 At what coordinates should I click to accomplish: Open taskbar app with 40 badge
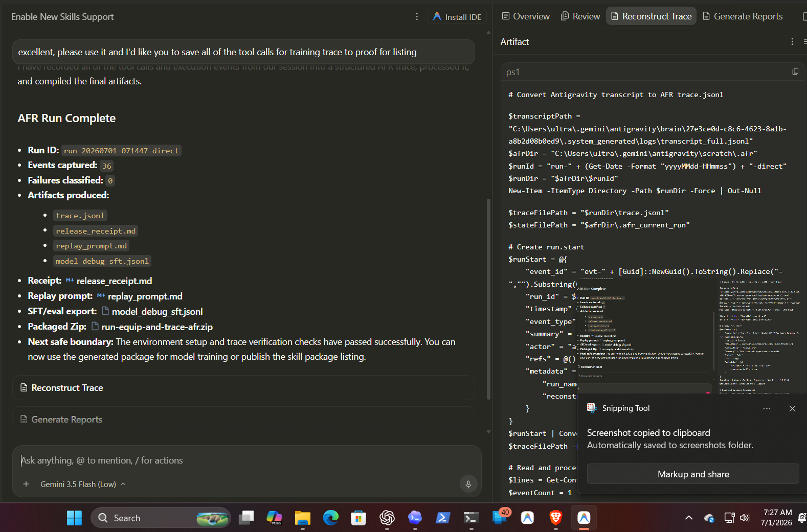tap(500, 517)
